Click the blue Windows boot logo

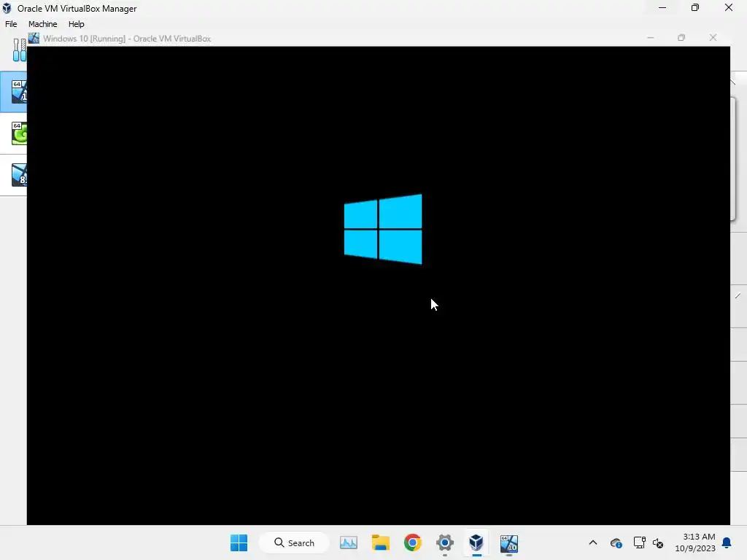pyautogui.click(x=382, y=229)
